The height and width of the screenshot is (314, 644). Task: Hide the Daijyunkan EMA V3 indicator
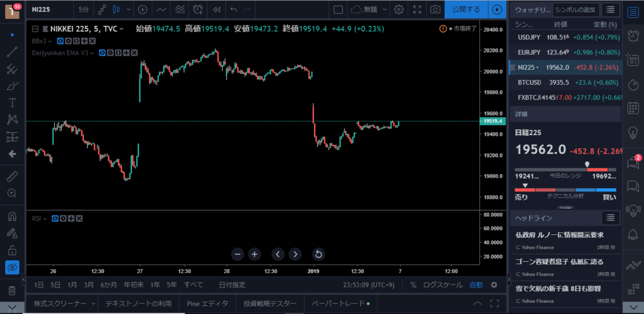tap(102, 53)
